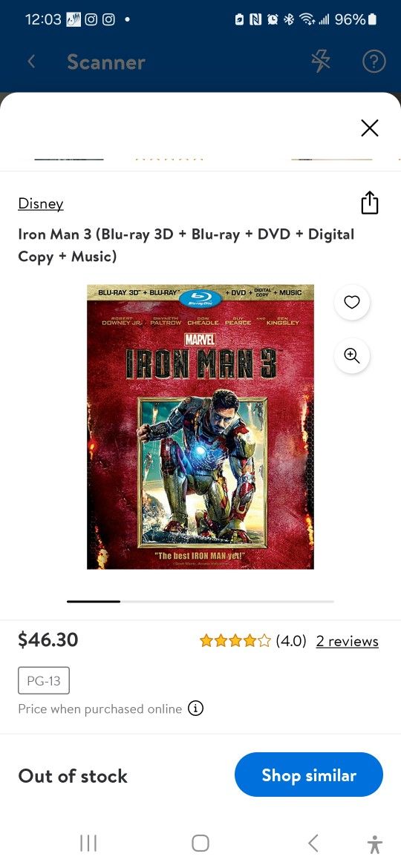The width and height of the screenshot is (401, 868).
Task: Go back using the Scanner header arrow
Action: tap(32, 62)
